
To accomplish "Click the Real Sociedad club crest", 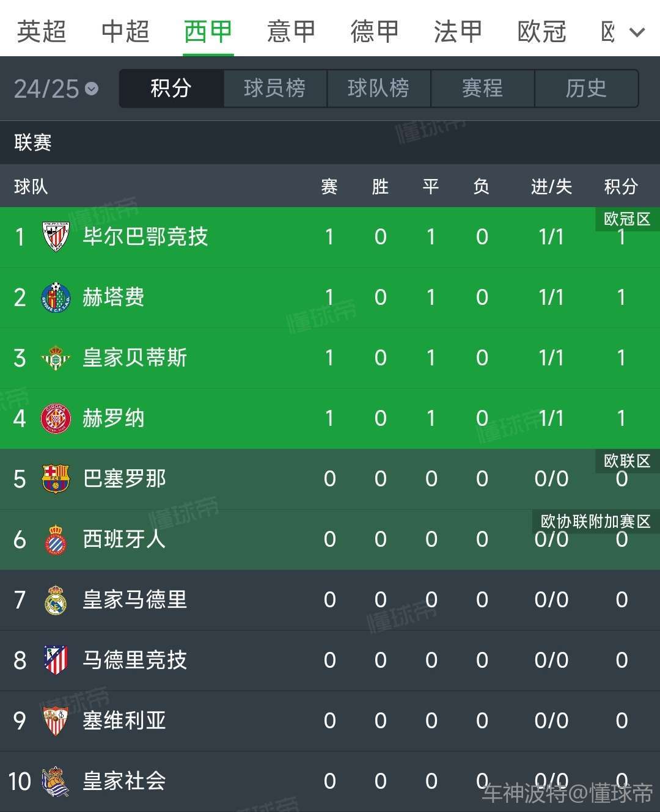I will (x=56, y=781).
